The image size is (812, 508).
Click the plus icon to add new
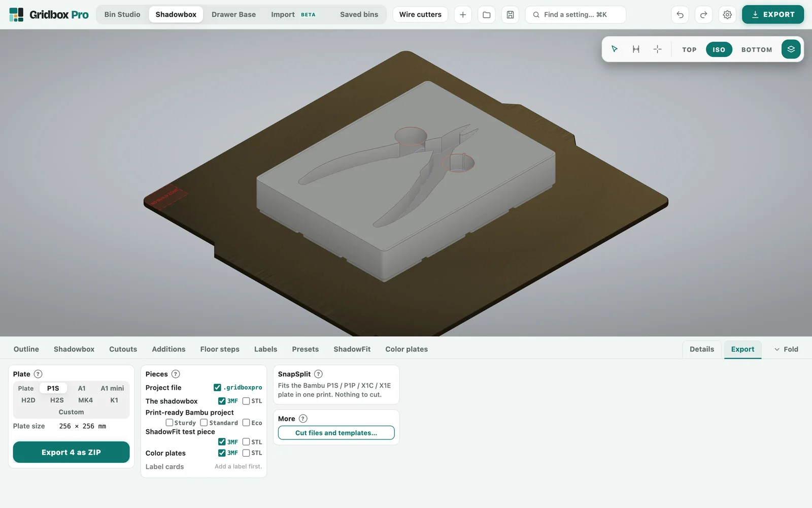tap(463, 15)
